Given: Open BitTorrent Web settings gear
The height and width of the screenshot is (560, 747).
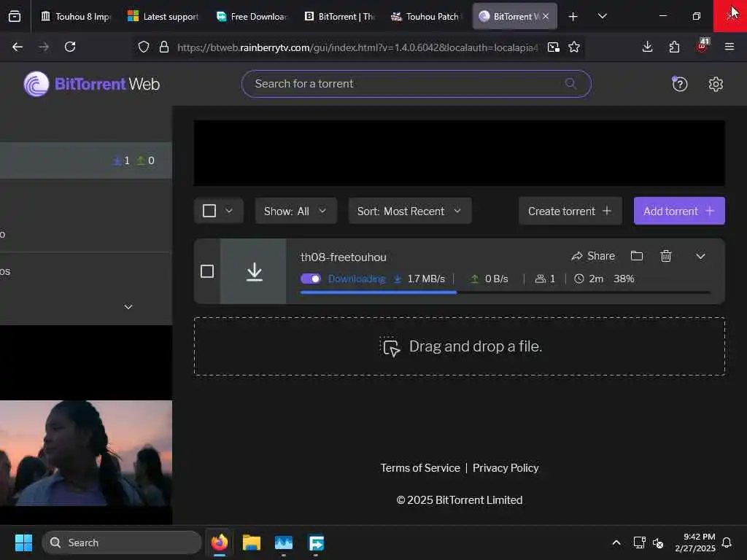Looking at the screenshot, I should (x=716, y=85).
